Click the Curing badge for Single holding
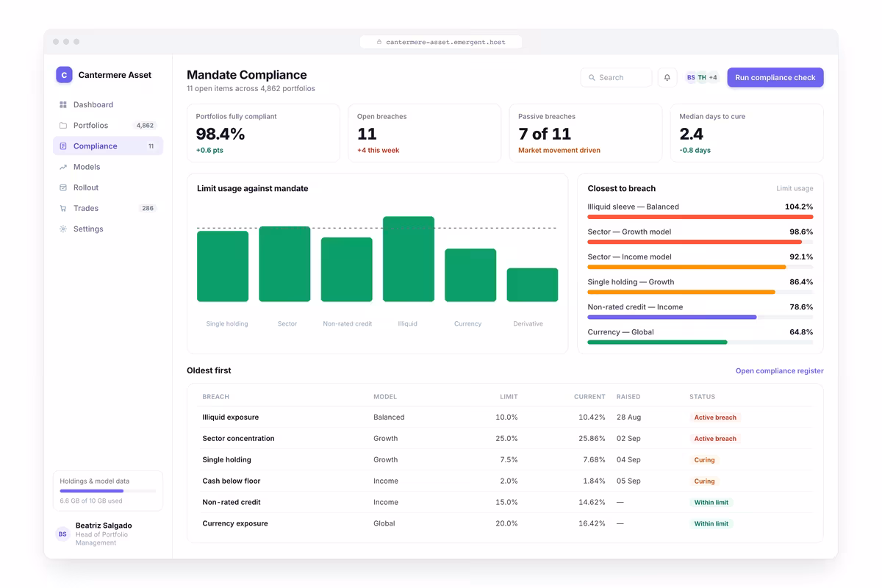 (x=704, y=460)
